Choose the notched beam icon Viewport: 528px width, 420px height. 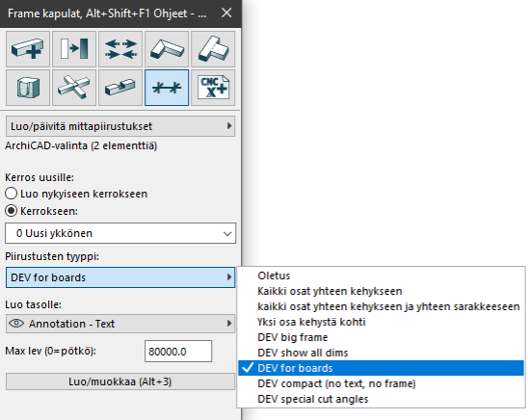[120, 88]
